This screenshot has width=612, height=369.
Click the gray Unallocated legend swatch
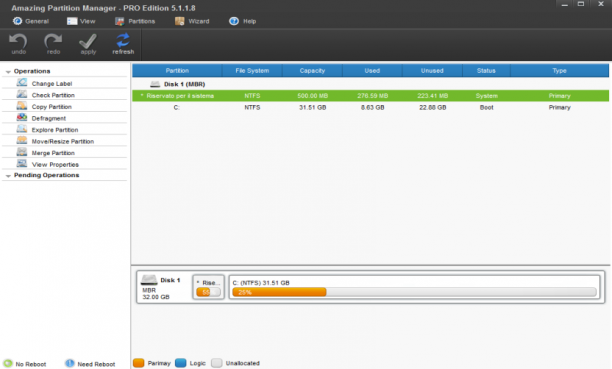217,363
